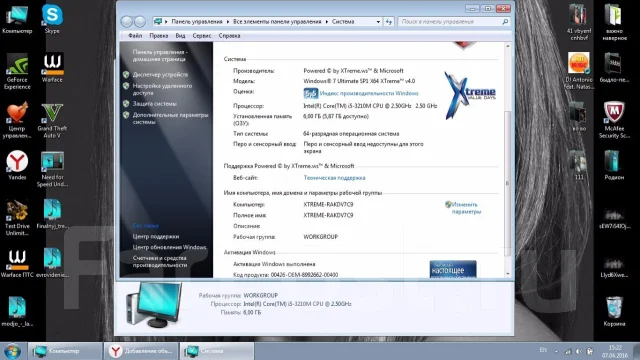Open the Правка menu
The height and width of the screenshot is (360, 640).
tap(159, 36)
